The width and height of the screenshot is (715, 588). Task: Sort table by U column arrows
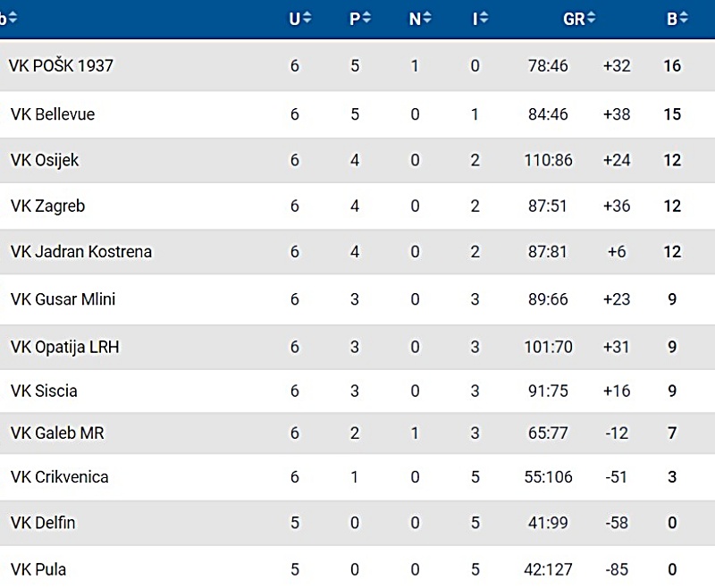(x=307, y=18)
